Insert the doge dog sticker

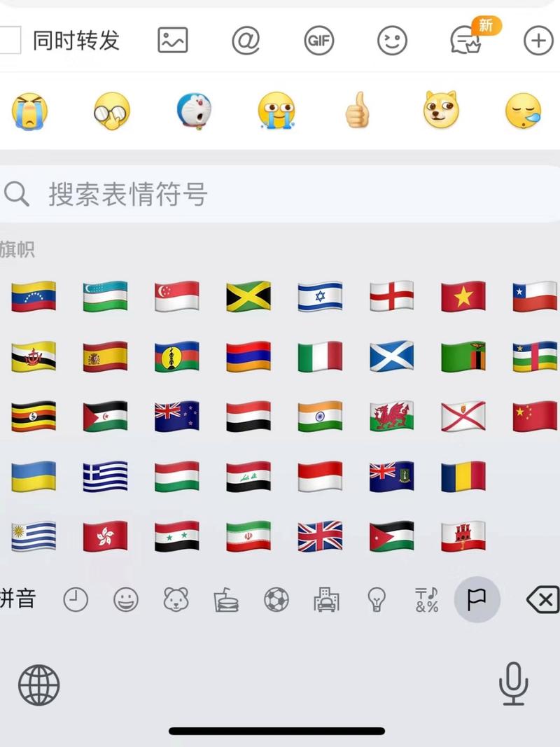click(440, 110)
